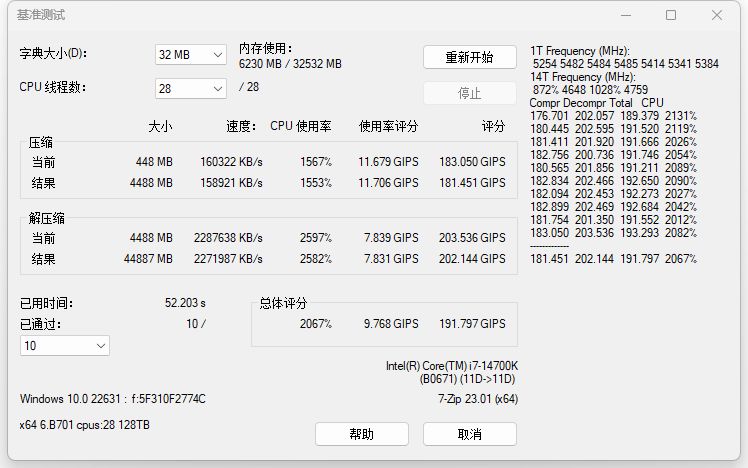
Task: Click the log row starting 180.445
Action: click(613, 129)
